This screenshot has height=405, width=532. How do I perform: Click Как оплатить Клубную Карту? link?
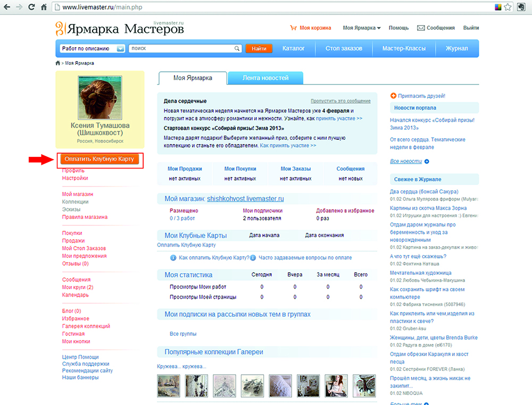214,258
